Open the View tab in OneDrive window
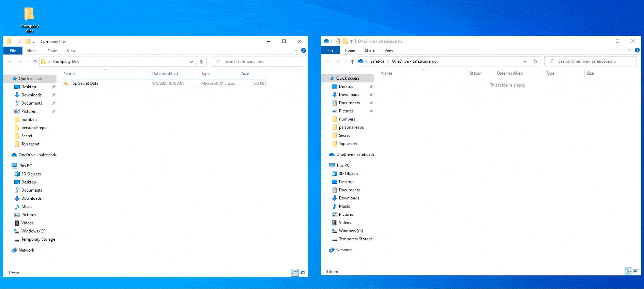644x289 pixels. point(389,50)
